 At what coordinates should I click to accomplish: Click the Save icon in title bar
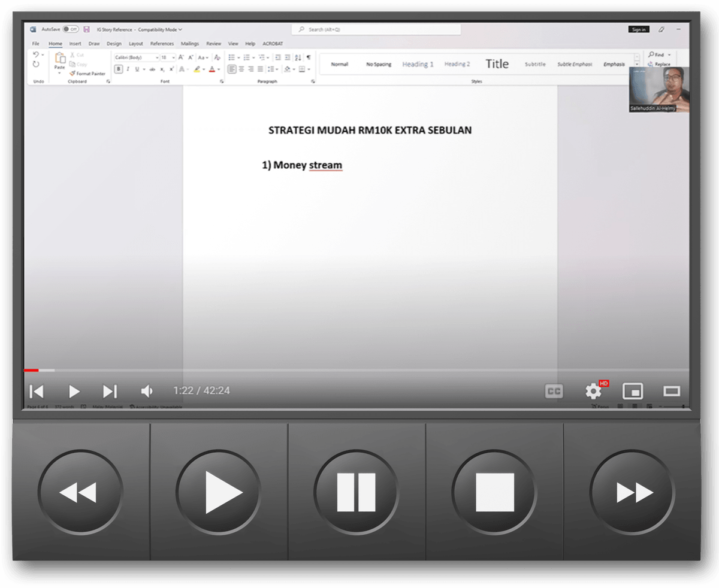(86, 29)
